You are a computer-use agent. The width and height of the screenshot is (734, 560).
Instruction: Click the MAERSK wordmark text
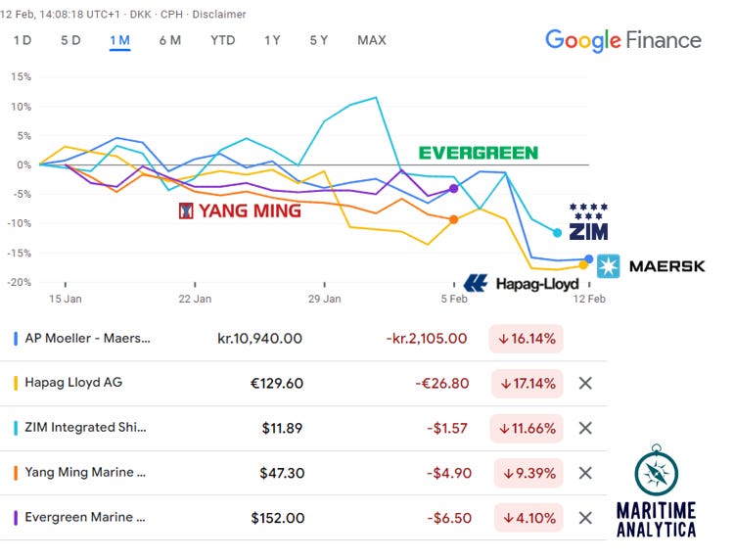667,266
